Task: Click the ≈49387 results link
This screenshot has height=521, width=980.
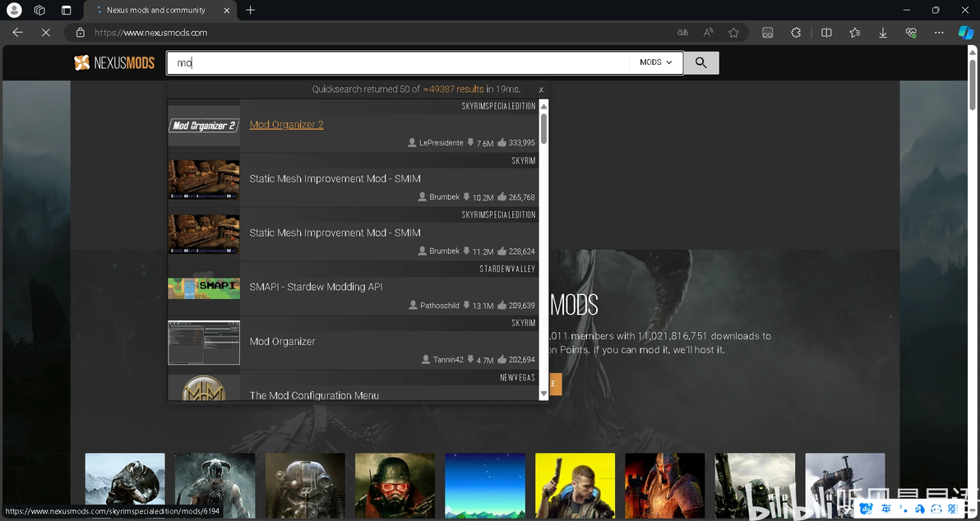Action: [453, 90]
